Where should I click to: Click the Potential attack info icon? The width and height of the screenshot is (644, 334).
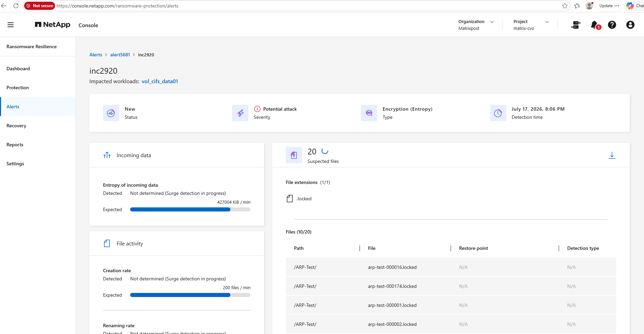click(x=257, y=109)
